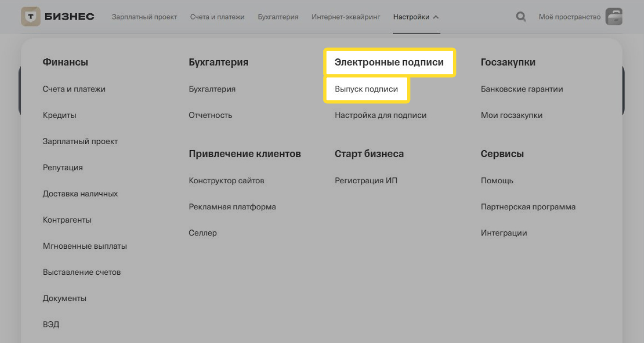This screenshot has height=343, width=644.
Task: Open Партнерская программа under Сервисы
Action: click(x=528, y=207)
